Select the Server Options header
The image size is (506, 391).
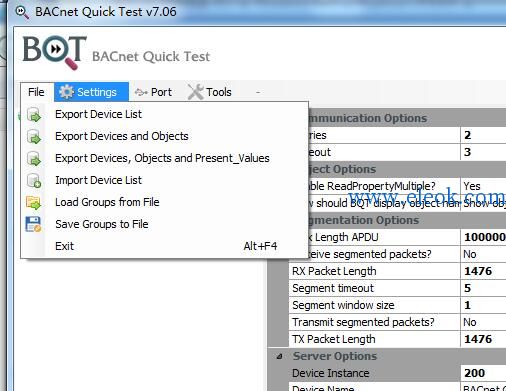point(335,356)
